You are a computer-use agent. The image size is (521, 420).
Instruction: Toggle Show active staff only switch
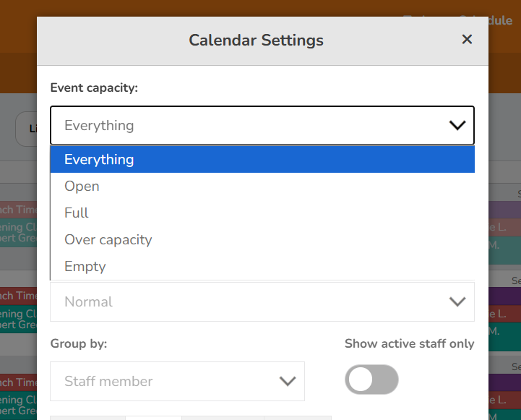tap(371, 380)
